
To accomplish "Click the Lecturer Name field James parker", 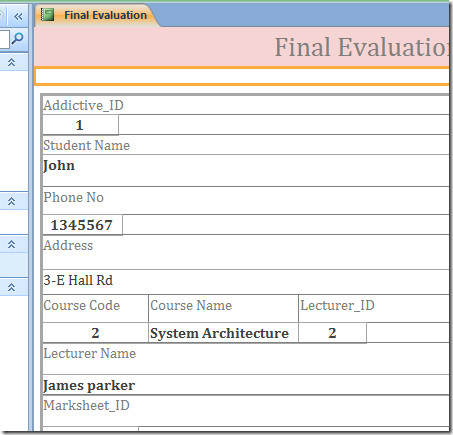I will (x=246, y=385).
